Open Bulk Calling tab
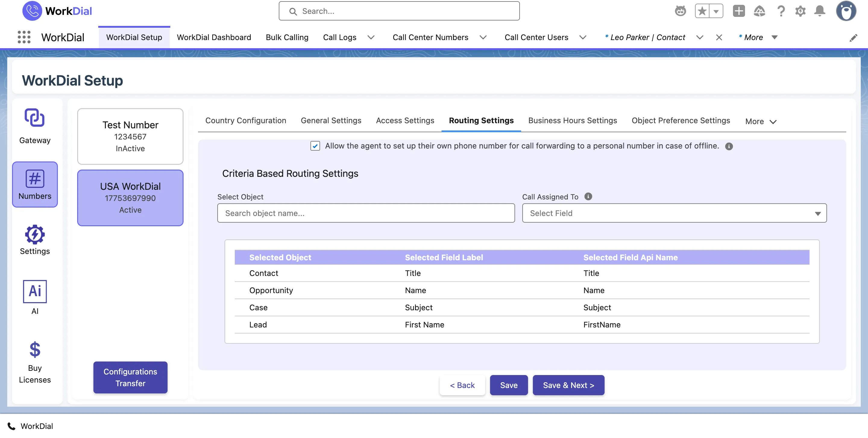This screenshot has height=438, width=868. (x=287, y=37)
